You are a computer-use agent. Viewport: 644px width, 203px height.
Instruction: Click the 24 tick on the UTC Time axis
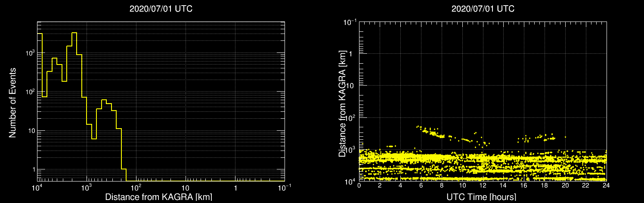[x=607, y=185]
